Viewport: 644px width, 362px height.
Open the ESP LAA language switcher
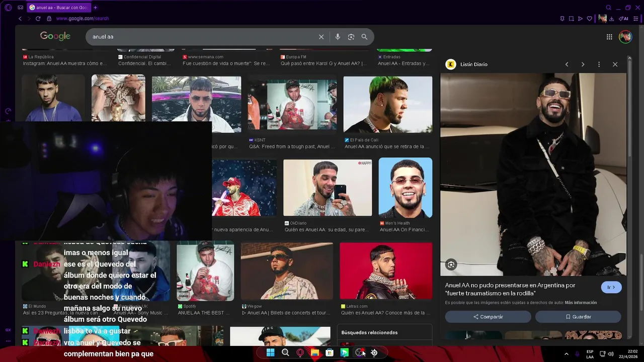pos(590,354)
